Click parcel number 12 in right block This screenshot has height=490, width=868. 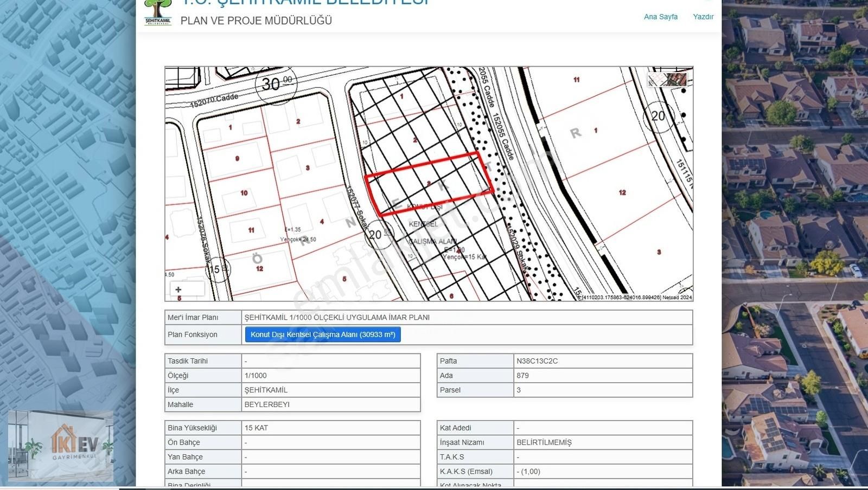coord(622,192)
